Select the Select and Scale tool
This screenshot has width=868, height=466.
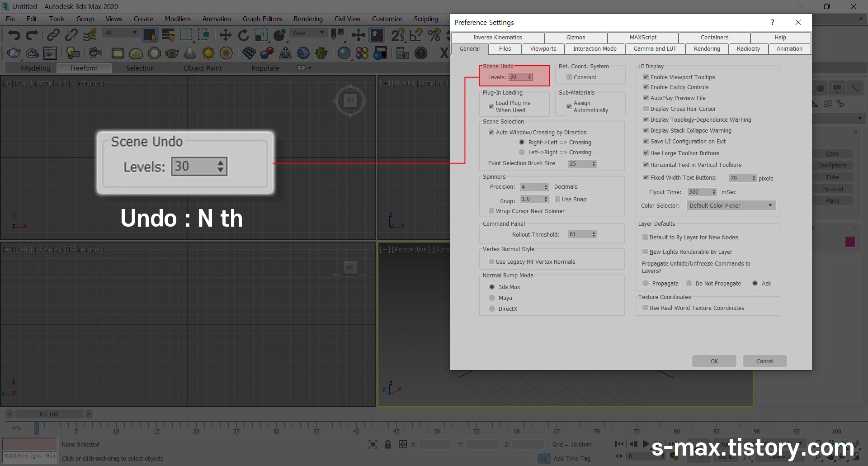click(261, 35)
